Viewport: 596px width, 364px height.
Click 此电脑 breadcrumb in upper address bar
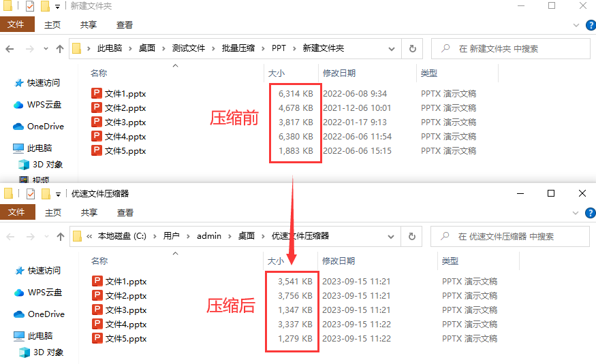[110, 48]
